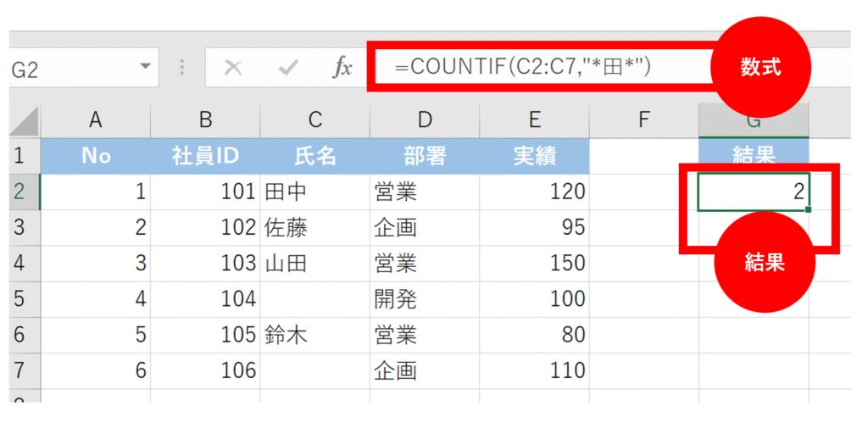The width and height of the screenshot is (868, 434).
Task: Select the result cell G2 showing 2
Action: (x=753, y=192)
